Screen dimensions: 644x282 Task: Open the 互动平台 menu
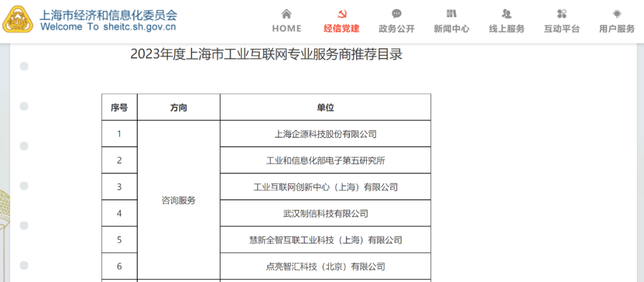(562, 29)
